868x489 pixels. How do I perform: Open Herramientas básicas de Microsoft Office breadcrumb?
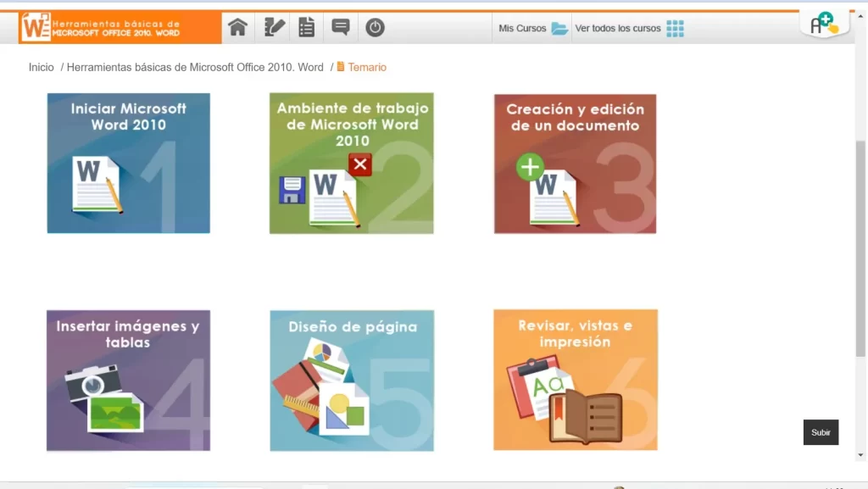pyautogui.click(x=195, y=68)
